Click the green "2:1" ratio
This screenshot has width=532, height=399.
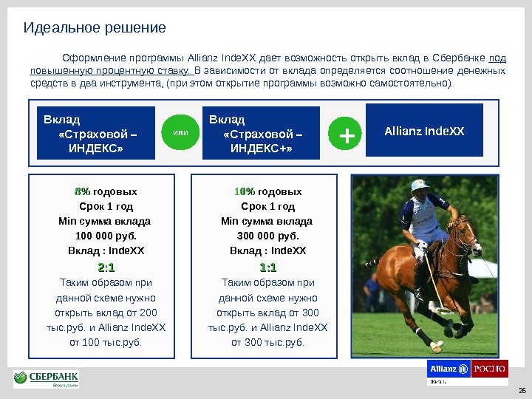[x=106, y=267]
